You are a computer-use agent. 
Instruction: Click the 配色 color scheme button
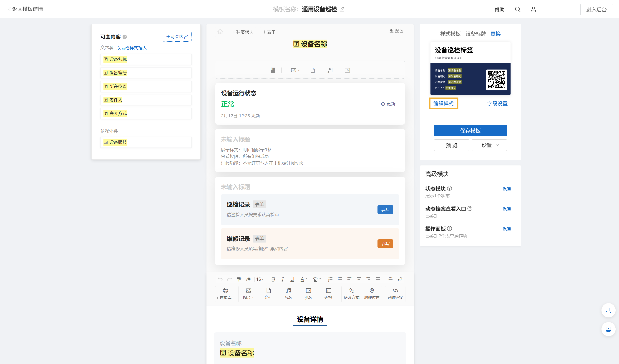[x=396, y=31]
